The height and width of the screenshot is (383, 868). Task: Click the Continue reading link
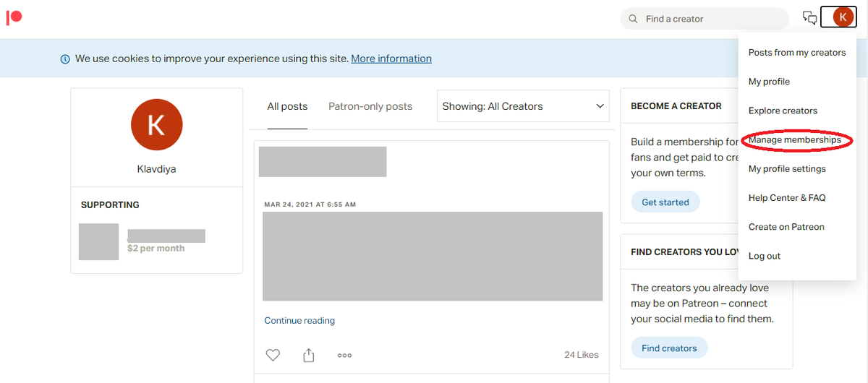pyautogui.click(x=299, y=321)
